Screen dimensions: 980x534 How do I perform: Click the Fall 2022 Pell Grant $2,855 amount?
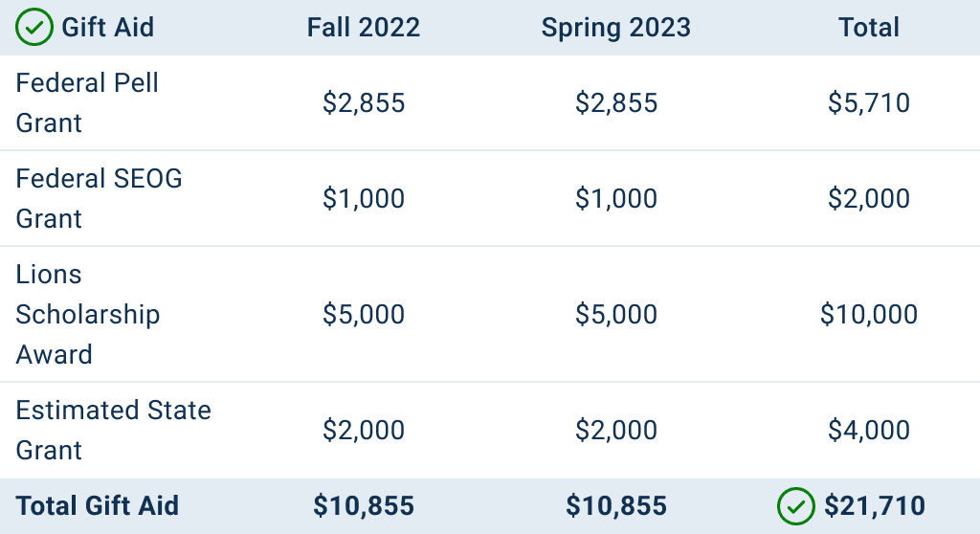[x=364, y=102]
